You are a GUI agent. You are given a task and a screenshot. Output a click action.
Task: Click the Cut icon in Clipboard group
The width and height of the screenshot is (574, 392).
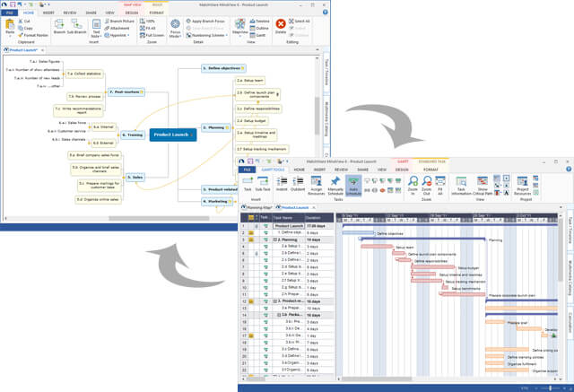[x=21, y=22]
